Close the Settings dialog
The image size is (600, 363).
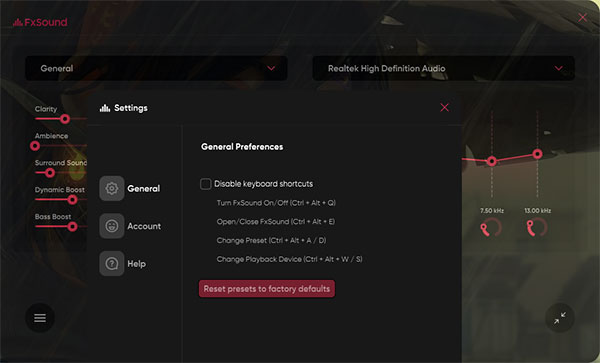[444, 107]
